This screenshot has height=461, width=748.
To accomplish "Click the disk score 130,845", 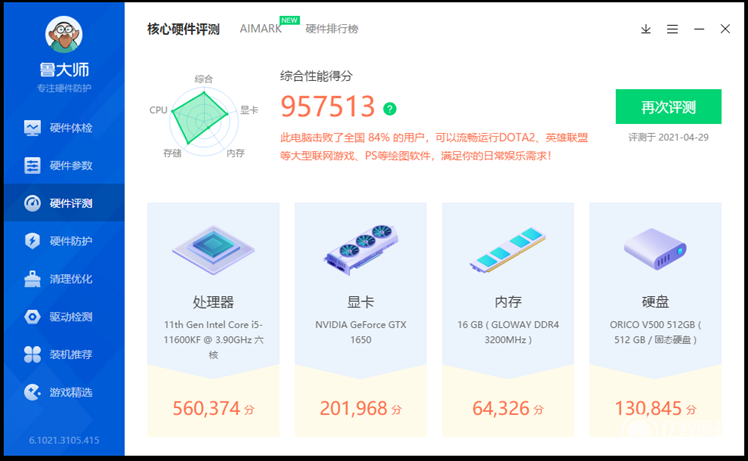I will (x=648, y=409).
